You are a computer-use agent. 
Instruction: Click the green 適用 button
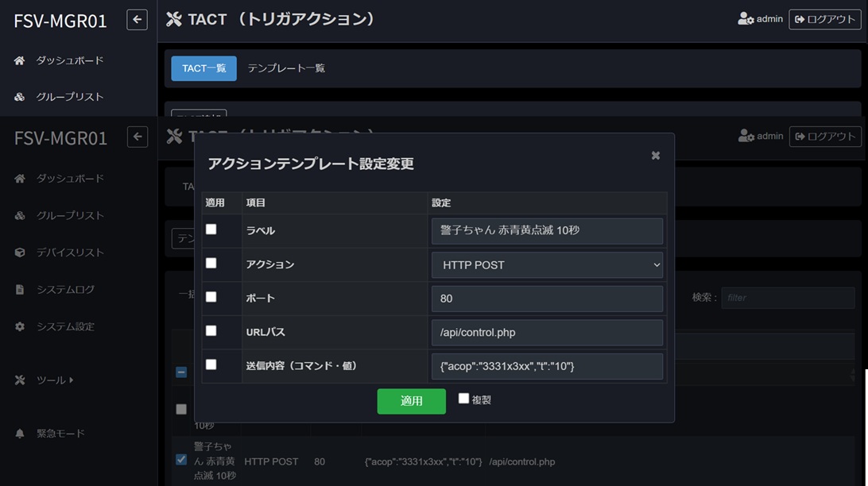pos(411,401)
